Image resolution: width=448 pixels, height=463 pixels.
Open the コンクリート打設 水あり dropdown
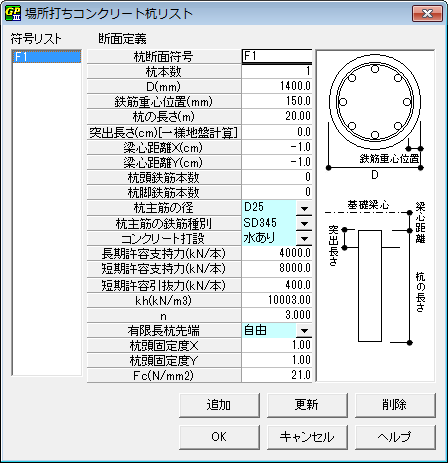coord(304,238)
